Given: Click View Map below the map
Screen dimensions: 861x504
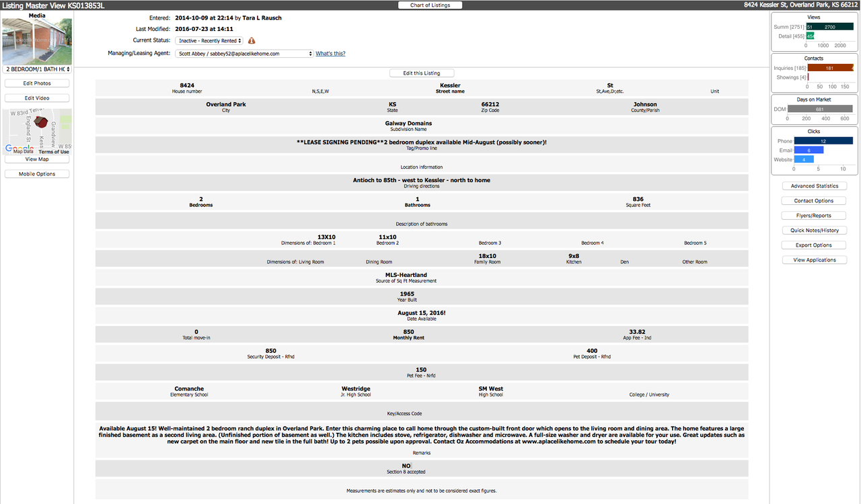Looking at the screenshot, I should 37,159.
